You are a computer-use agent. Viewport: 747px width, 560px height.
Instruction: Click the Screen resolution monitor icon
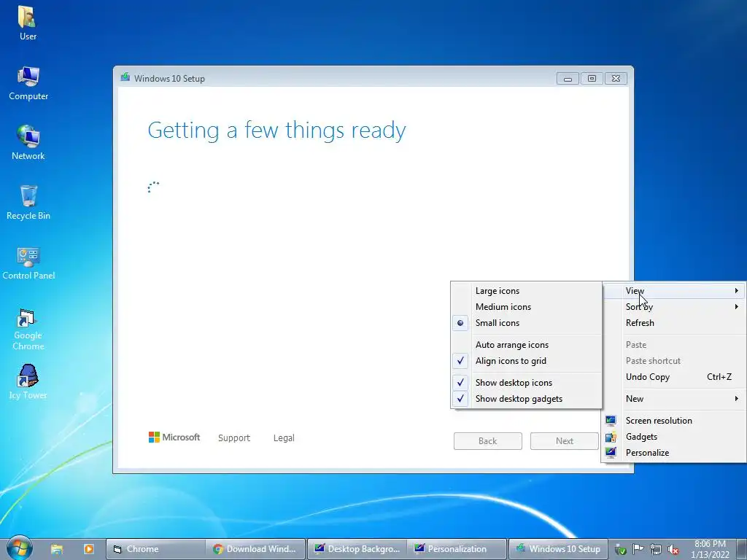click(x=611, y=421)
